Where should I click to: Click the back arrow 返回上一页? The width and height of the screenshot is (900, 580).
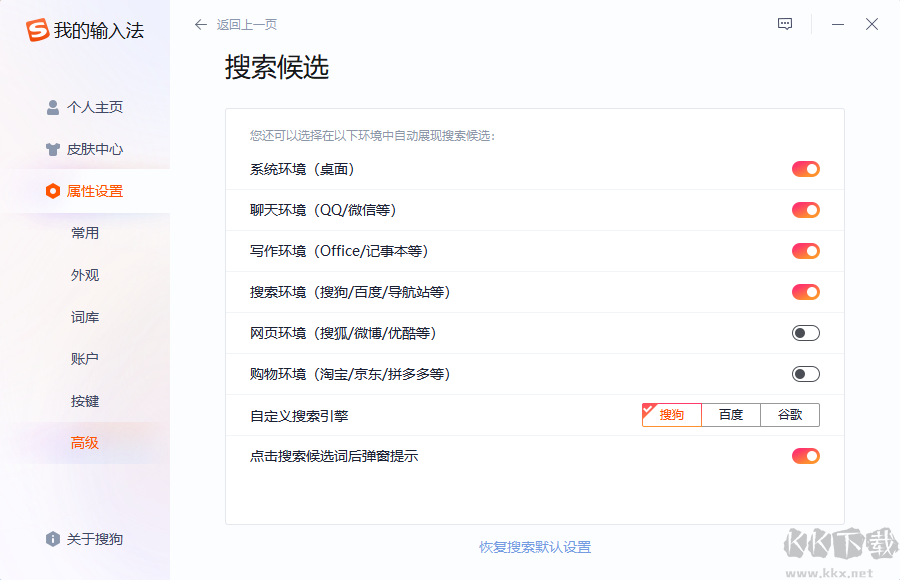click(201, 24)
